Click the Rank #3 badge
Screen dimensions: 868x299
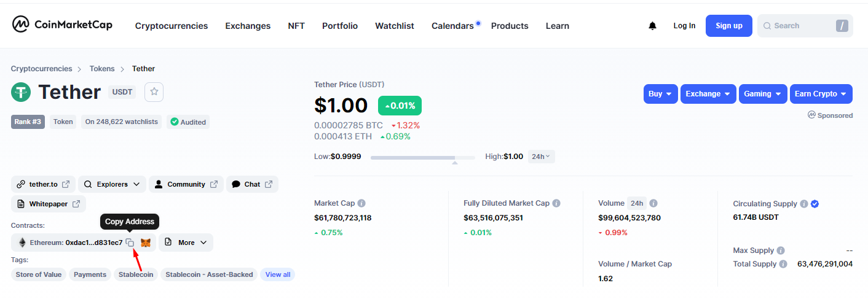28,122
